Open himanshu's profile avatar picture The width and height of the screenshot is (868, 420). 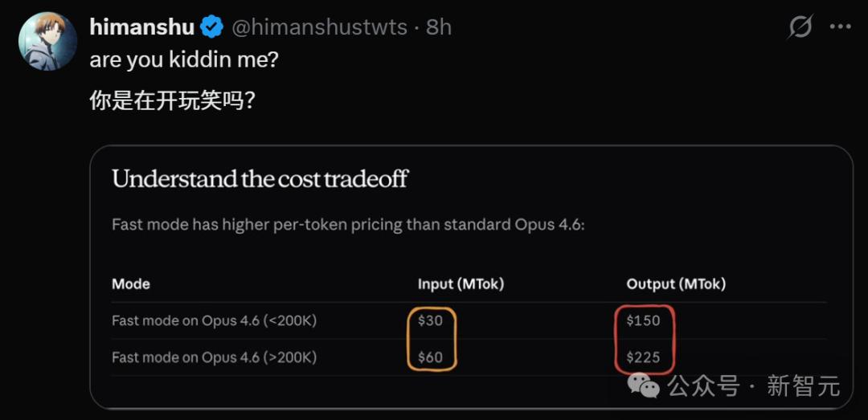coord(47,42)
